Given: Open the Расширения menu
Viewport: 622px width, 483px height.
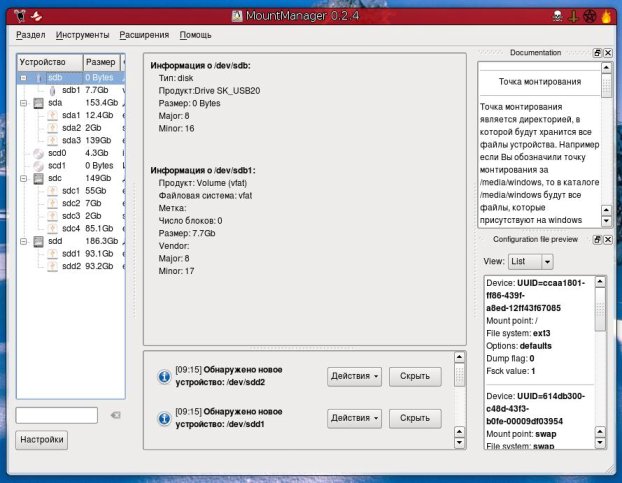Looking at the screenshot, I should tap(144, 35).
